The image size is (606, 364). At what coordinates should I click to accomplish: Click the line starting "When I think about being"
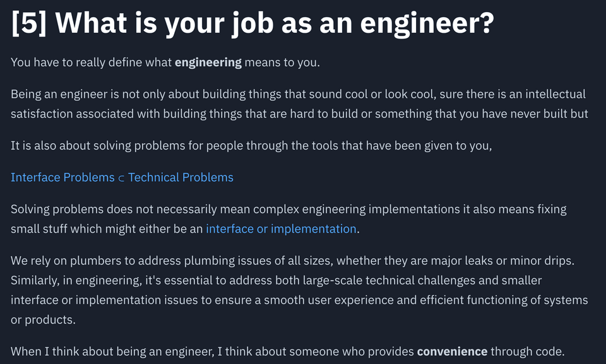[288, 351]
